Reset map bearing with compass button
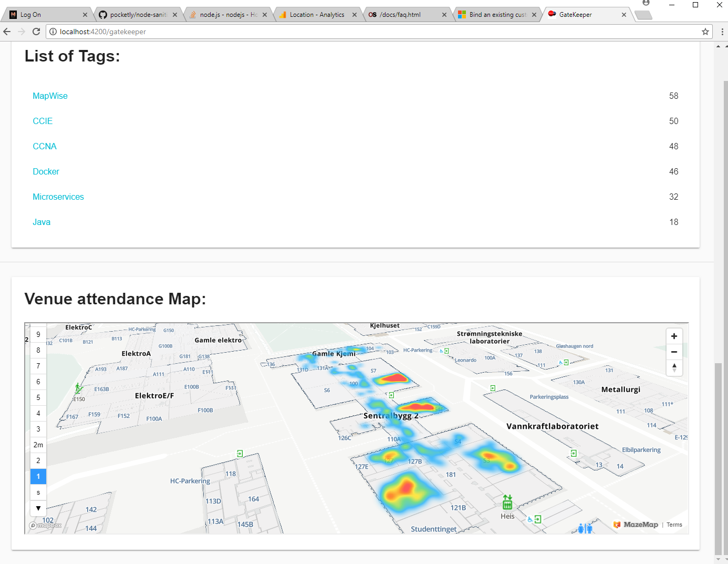728x564 pixels. point(674,368)
